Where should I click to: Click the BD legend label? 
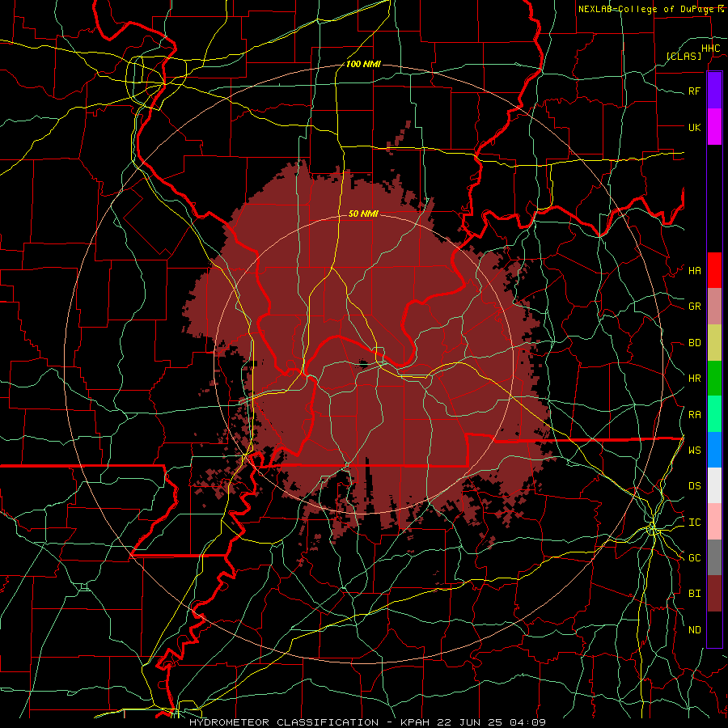coord(694,343)
